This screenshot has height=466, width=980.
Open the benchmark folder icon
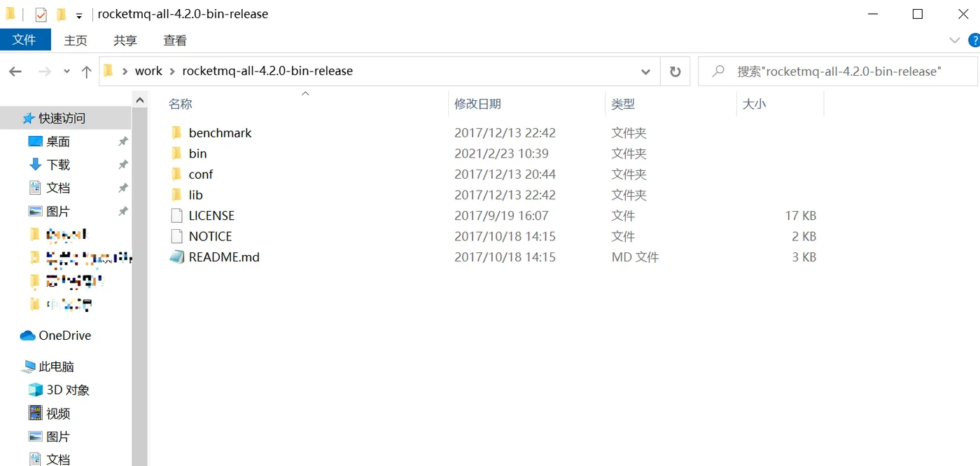click(176, 132)
